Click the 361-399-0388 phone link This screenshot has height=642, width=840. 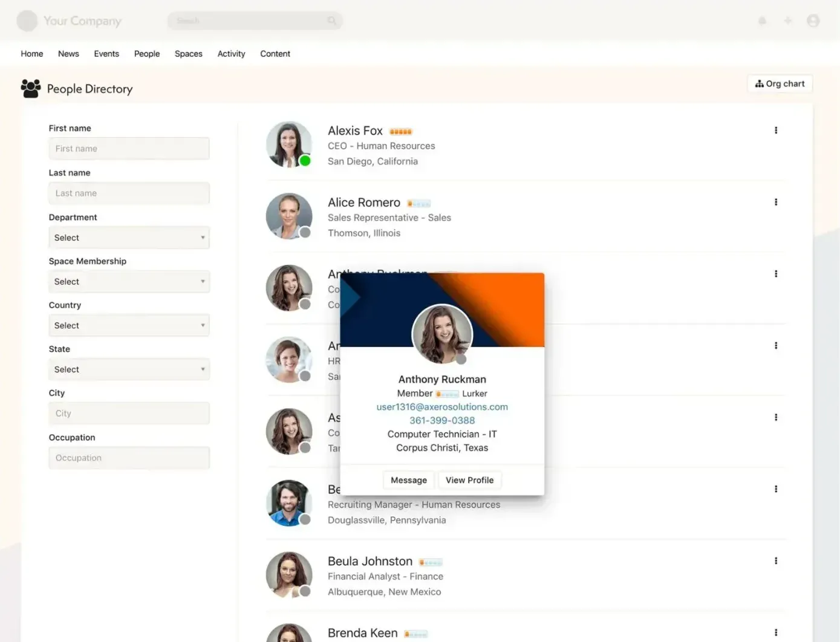pos(442,420)
